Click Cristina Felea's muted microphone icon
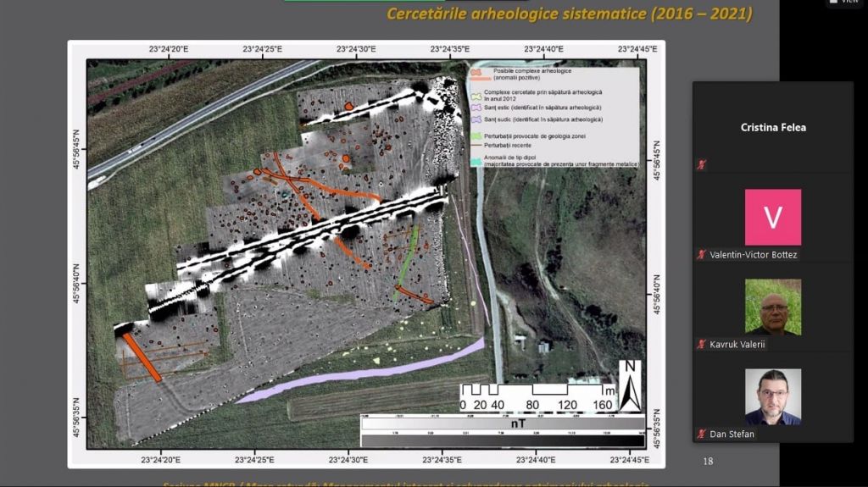Screen dimensions: 868x487 click(701, 165)
